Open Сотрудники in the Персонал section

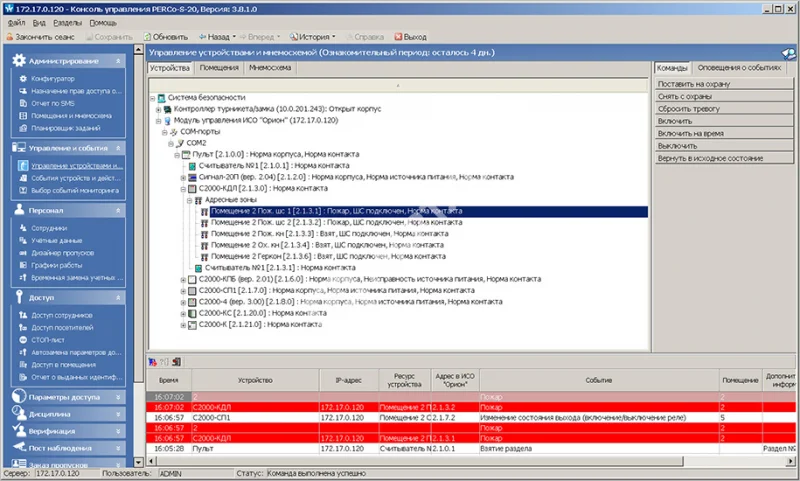pos(49,228)
